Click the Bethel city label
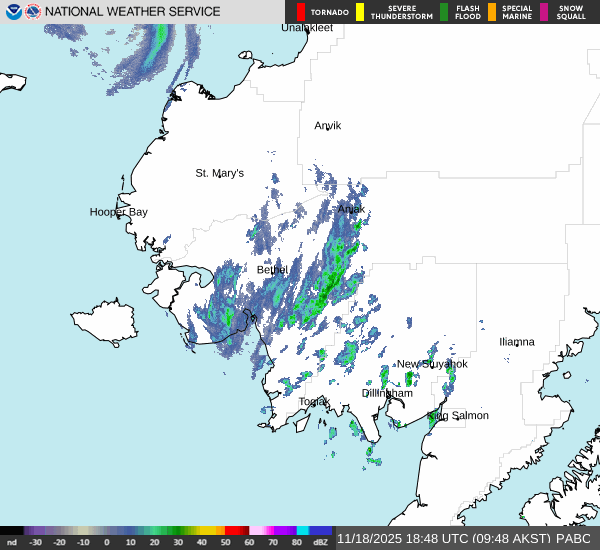Image resolution: width=600 pixels, height=550 pixels. click(x=272, y=270)
